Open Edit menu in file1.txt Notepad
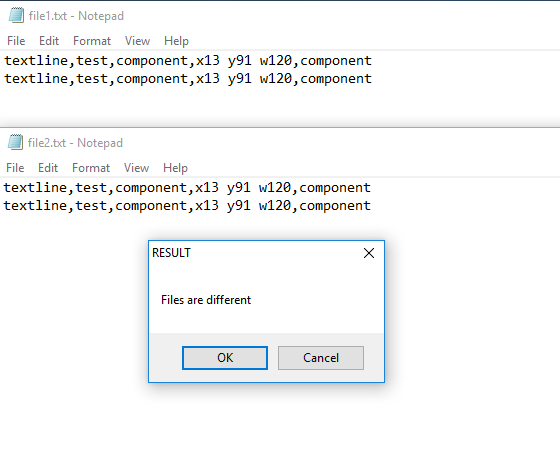The height and width of the screenshot is (457, 560). pos(49,41)
